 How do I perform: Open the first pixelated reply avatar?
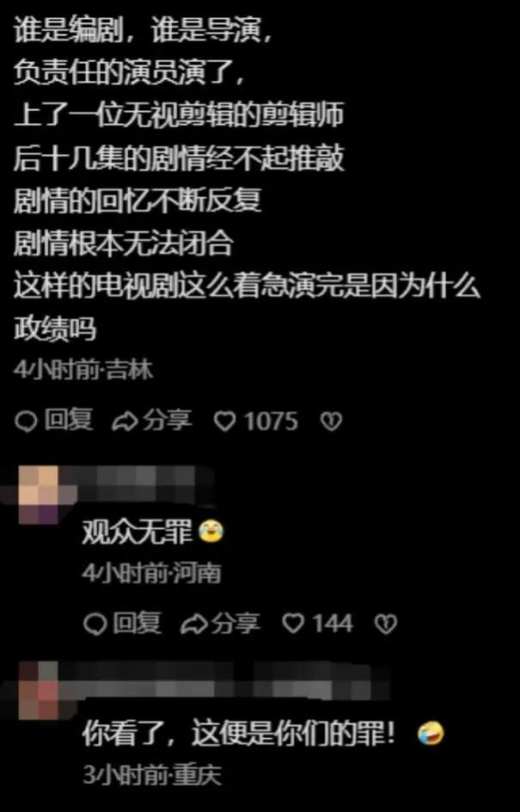tap(40, 495)
